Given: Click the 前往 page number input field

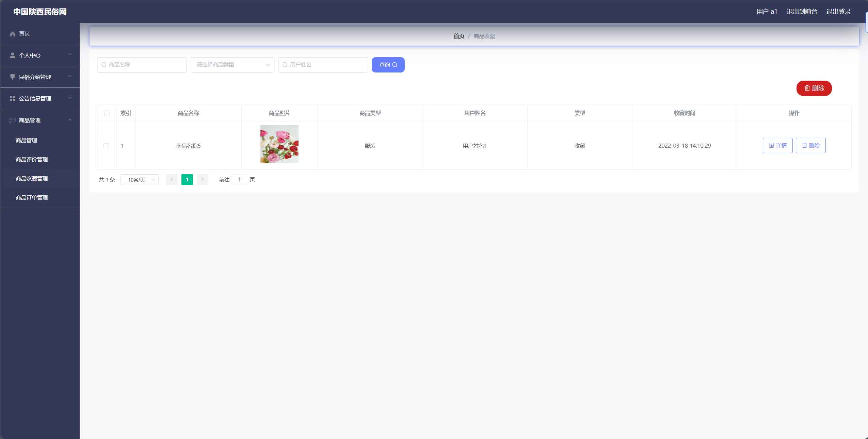Looking at the screenshot, I should pos(239,179).
